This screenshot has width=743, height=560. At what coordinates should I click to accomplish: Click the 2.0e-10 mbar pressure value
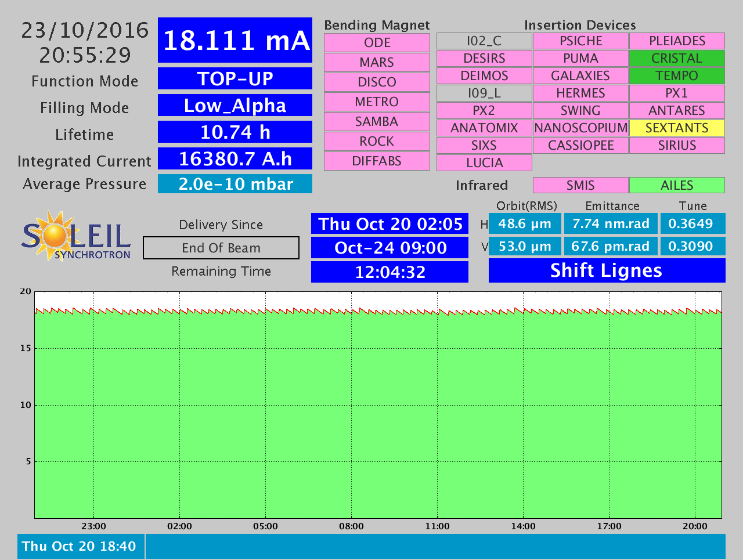(x=235, y=184)
